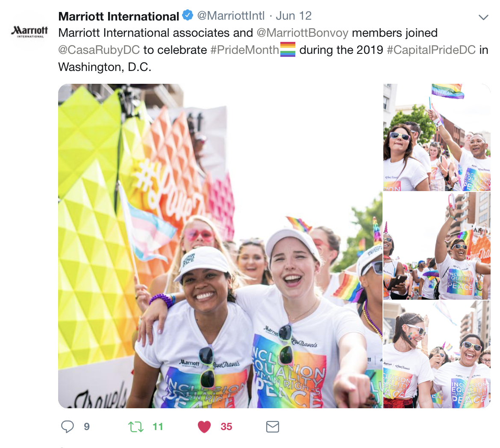The height and width of the screenshot is (448, 500).
Task: Click the @CasaRubyDC mention
Action: pos(99,50)
